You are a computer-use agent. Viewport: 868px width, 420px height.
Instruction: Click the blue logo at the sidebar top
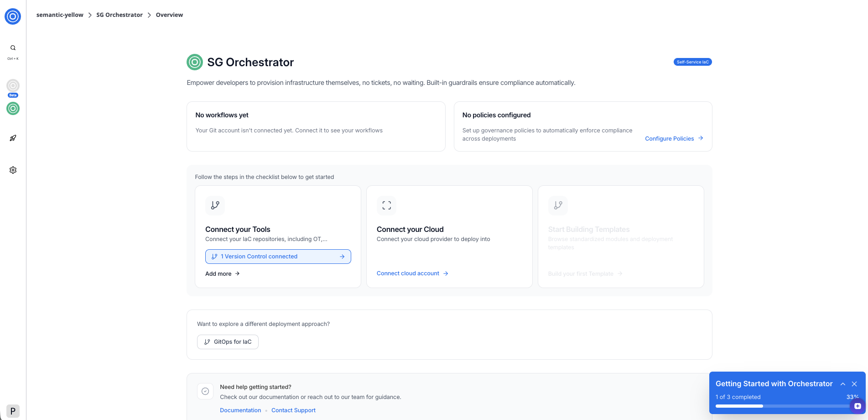click(12, 16)
